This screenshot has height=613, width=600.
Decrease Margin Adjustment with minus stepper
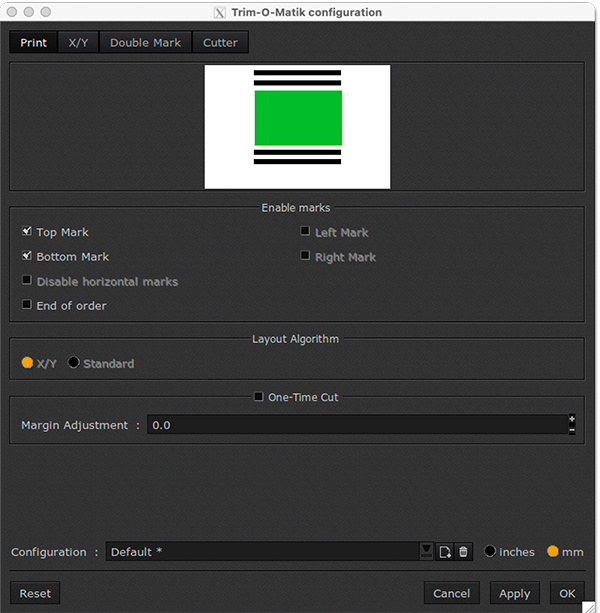(572, 430)
